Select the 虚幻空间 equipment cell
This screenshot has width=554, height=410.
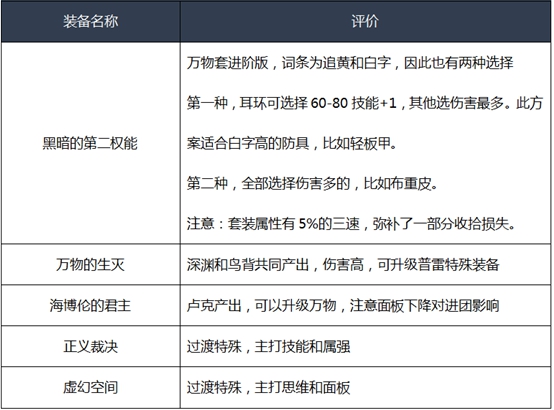90,387
